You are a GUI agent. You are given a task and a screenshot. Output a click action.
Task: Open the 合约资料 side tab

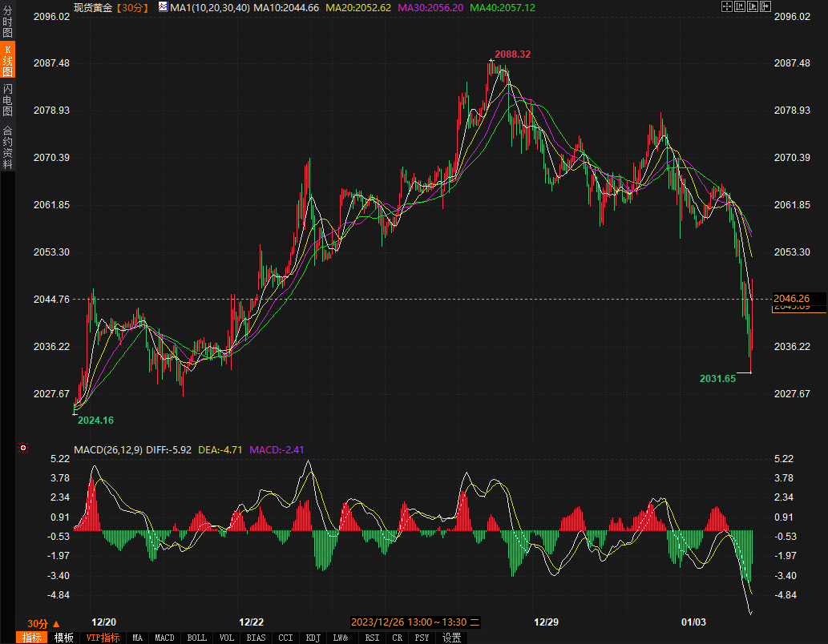coord(7,147)
